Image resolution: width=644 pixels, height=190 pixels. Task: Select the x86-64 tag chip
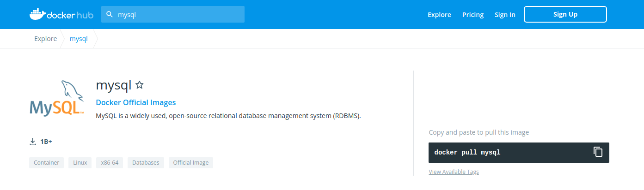coord(110,163)
